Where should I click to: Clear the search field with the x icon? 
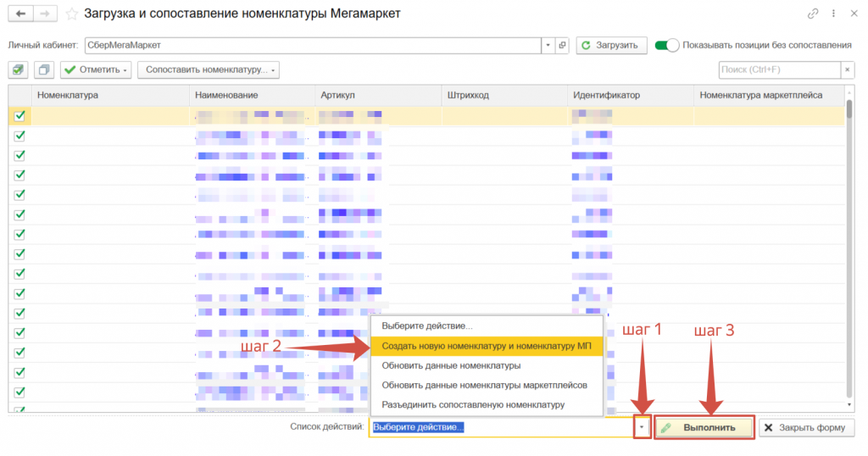click(847, 70)
